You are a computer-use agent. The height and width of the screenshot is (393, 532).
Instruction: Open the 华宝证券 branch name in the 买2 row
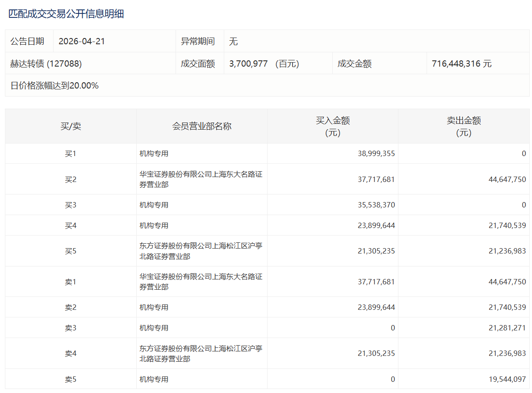tap(201, 179)
